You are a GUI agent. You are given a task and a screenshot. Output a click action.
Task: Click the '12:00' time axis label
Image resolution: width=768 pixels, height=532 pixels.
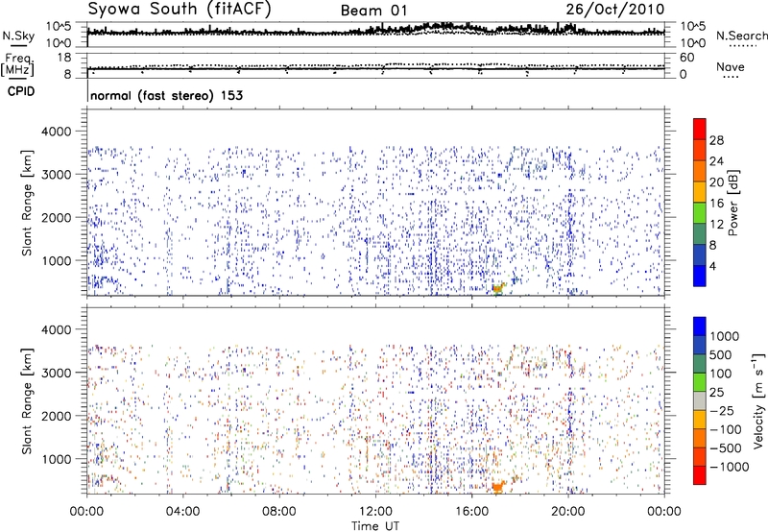(x=375, y=512)
